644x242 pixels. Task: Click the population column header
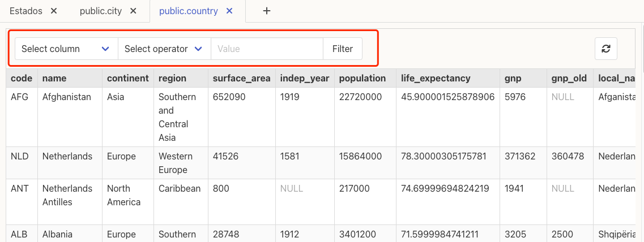pyautogui.click(x=365, y=78)
